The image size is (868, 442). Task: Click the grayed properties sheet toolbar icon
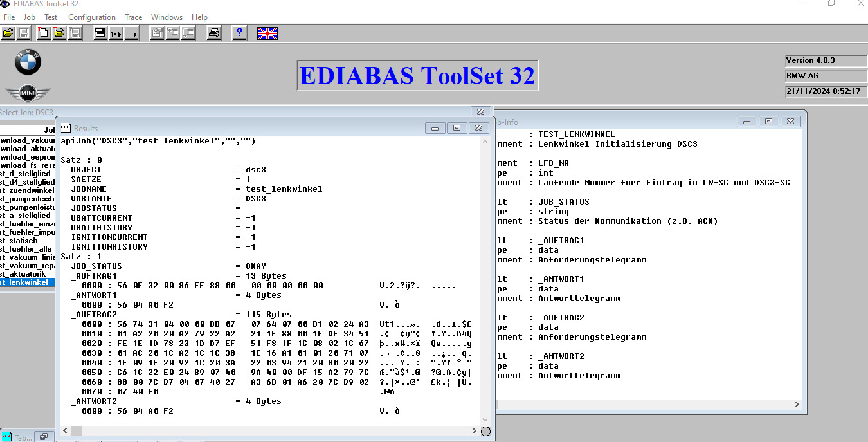157,33
